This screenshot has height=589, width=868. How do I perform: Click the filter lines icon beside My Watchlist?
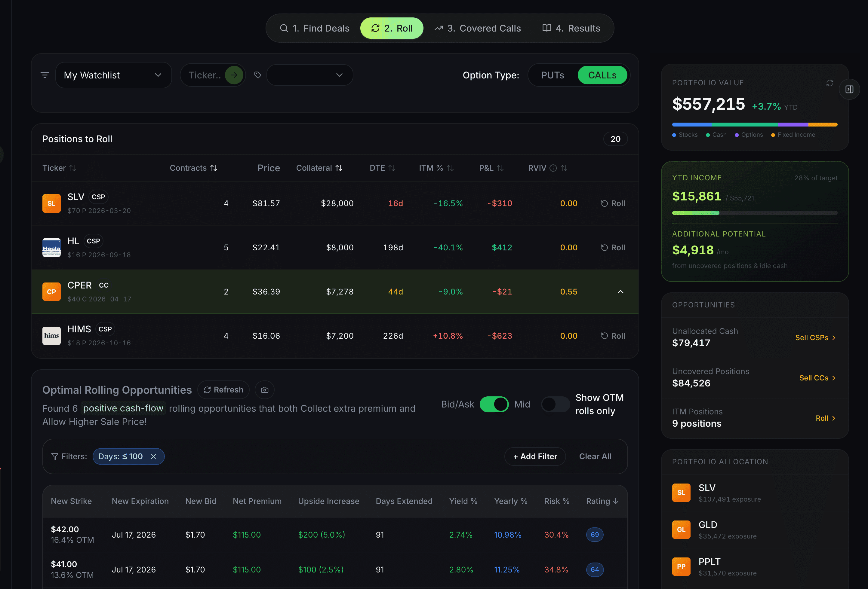tap(45, 75)
